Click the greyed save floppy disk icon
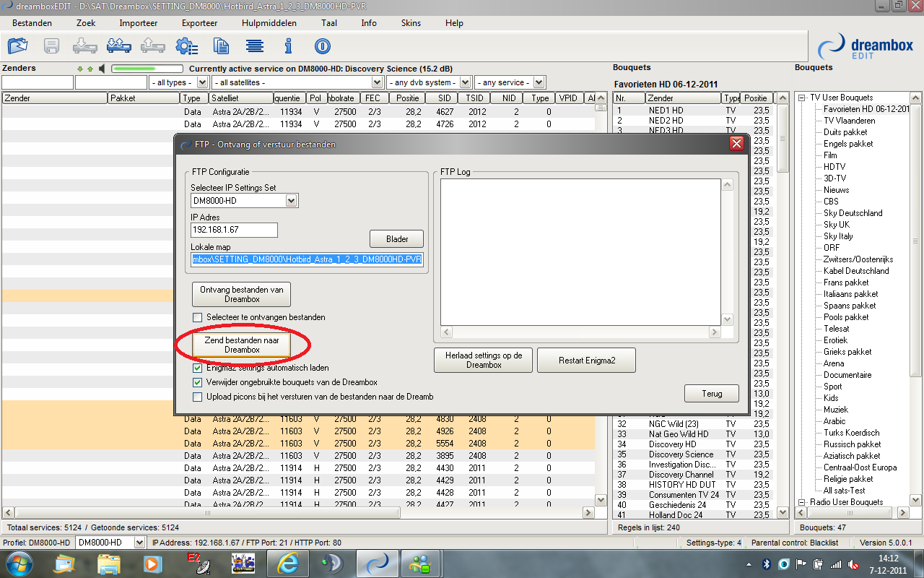Image resolution: width=924 pixels, height=578 pixels. pos(52,46)
